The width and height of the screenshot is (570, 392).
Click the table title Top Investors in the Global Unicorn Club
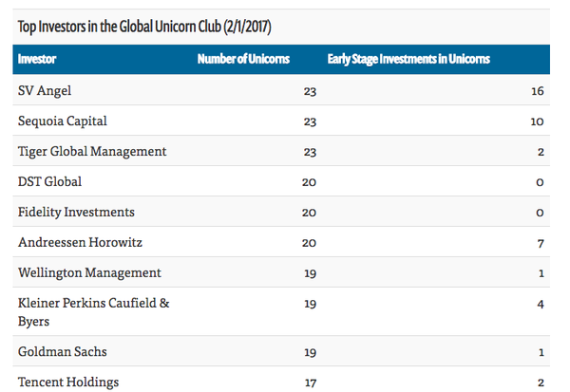(144, 27)
